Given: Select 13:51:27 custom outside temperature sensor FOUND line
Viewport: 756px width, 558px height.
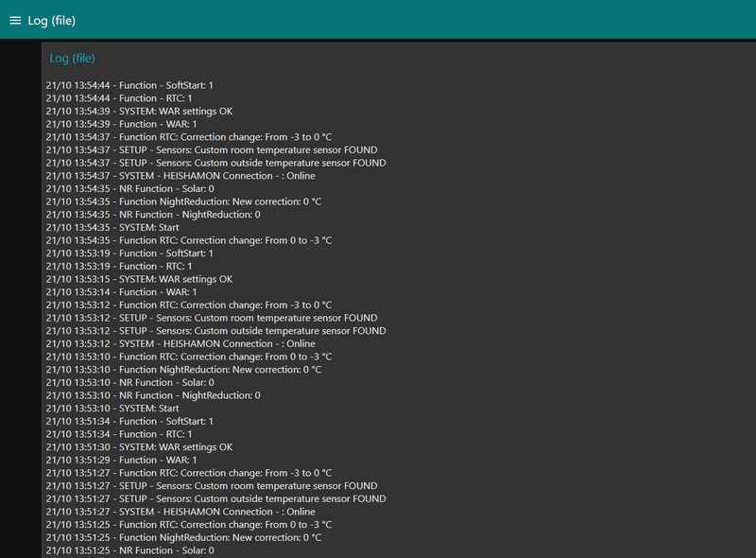Looking at the screenshot, I should (x=216, y=499).
